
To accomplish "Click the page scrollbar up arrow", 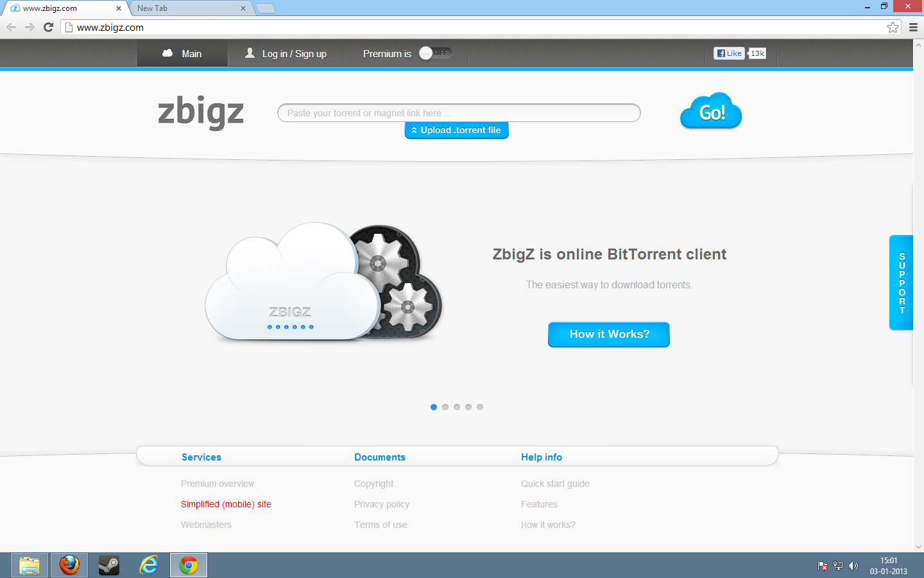I will (918, 44).
